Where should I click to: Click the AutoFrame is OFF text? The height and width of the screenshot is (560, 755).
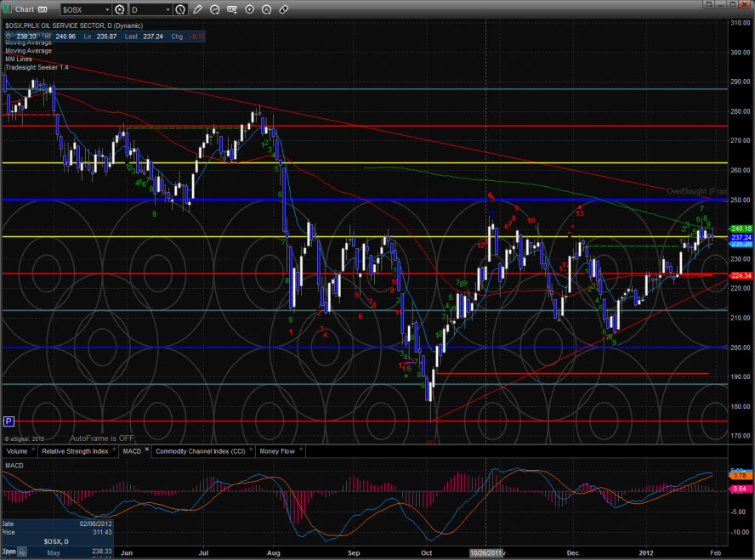pyautogui.click(x=102, y=438)
